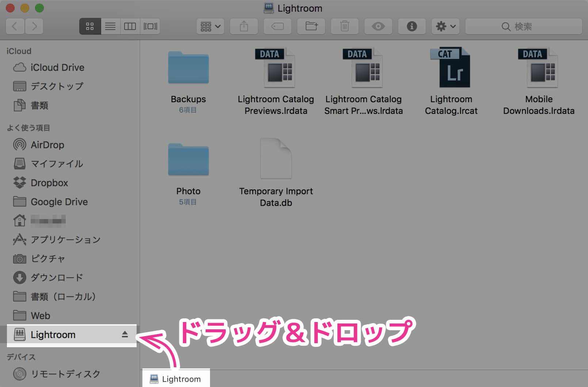Open the gear action menu dropdown
This screenshot has width=588, height=387.
pyautogui.click(x=445, y=26)
